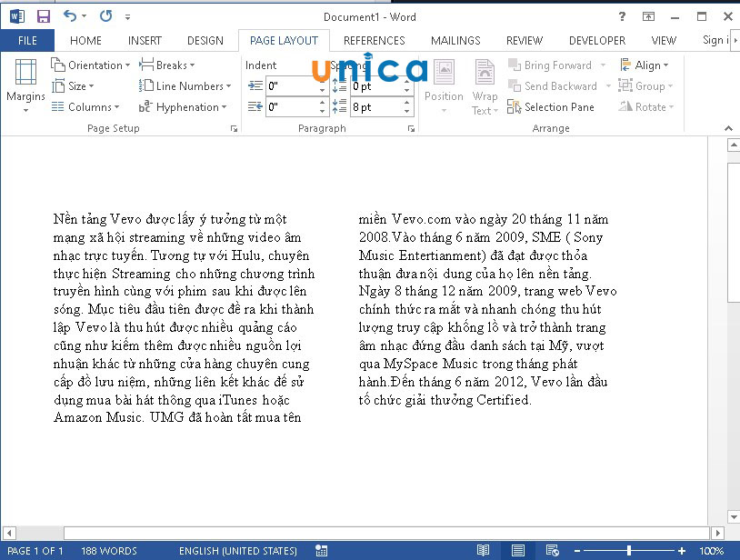Click the Indent Left value field
Screen dimensions: 740x560
pyautogui.click(x=292, y=86)
